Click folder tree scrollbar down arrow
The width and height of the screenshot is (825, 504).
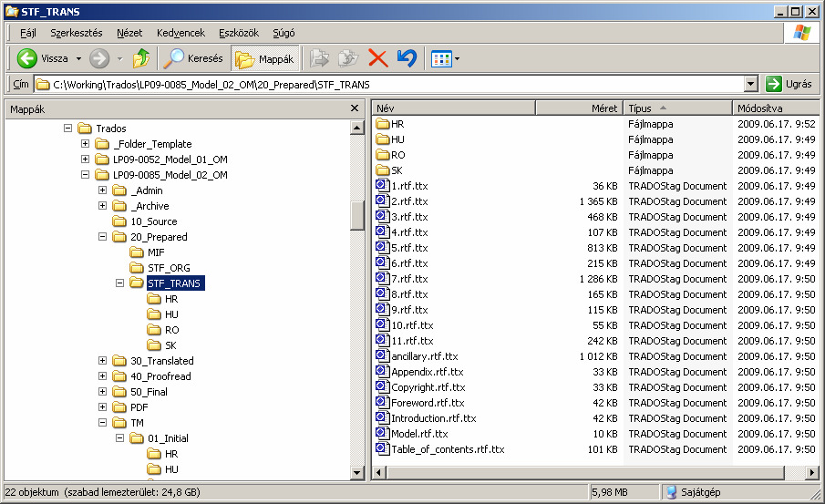[x=357, y=472]
